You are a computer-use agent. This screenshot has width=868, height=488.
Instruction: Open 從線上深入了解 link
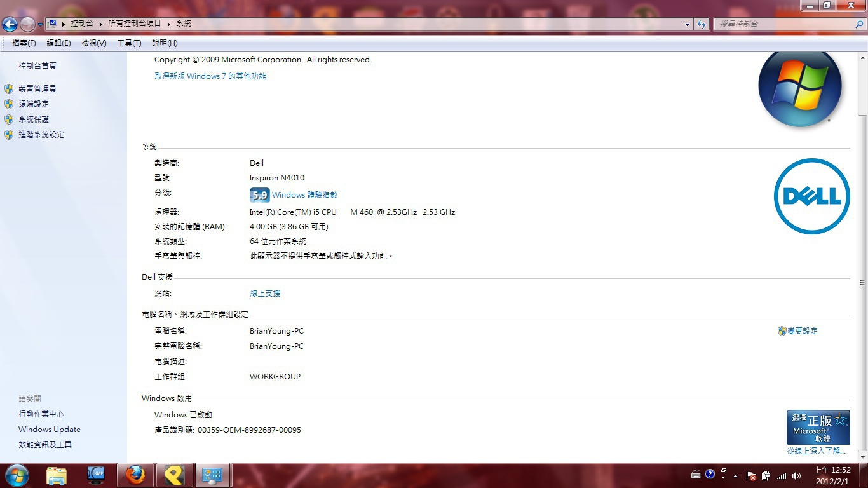pyautogui.click(x=817, y=451)
